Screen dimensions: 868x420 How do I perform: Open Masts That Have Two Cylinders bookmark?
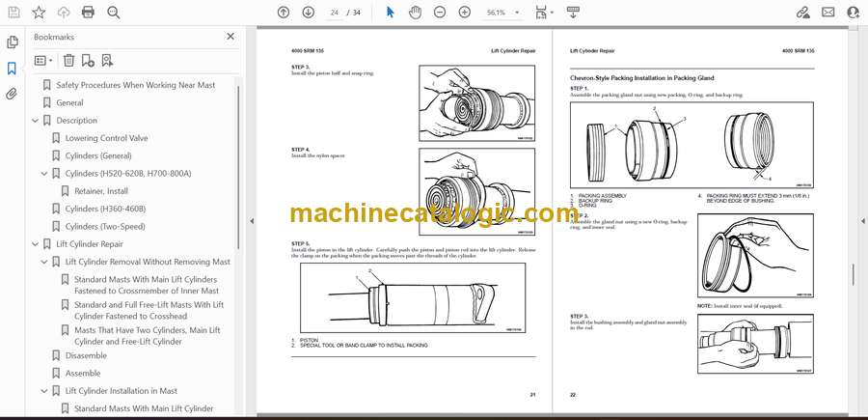148,336
